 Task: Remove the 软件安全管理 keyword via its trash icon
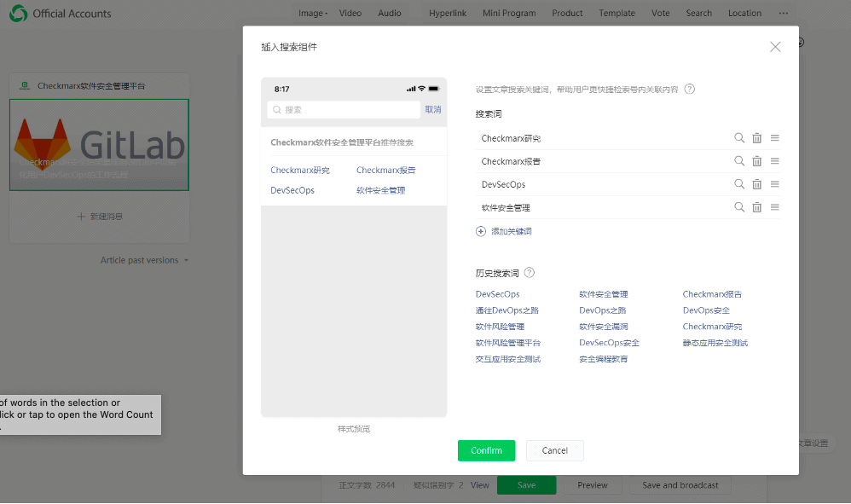pos(756,207)
